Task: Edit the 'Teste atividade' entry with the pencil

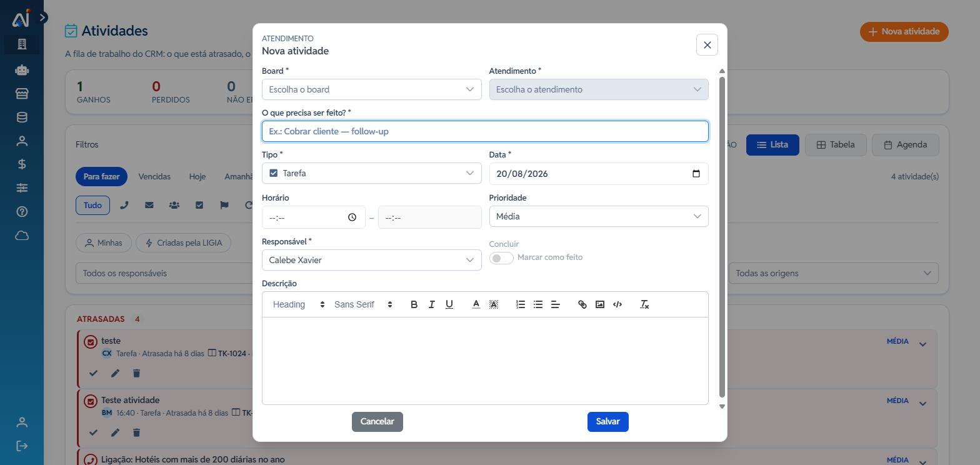Action: (115, 432)
